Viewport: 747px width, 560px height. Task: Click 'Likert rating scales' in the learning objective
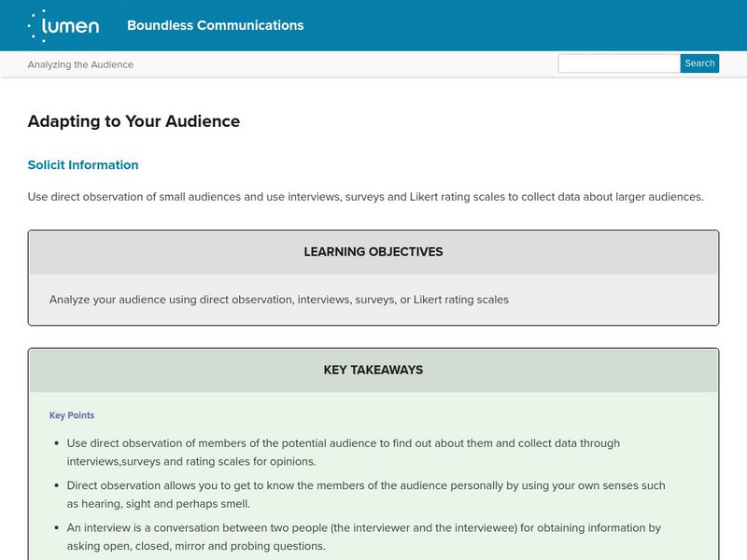click(x=456, y=300)
